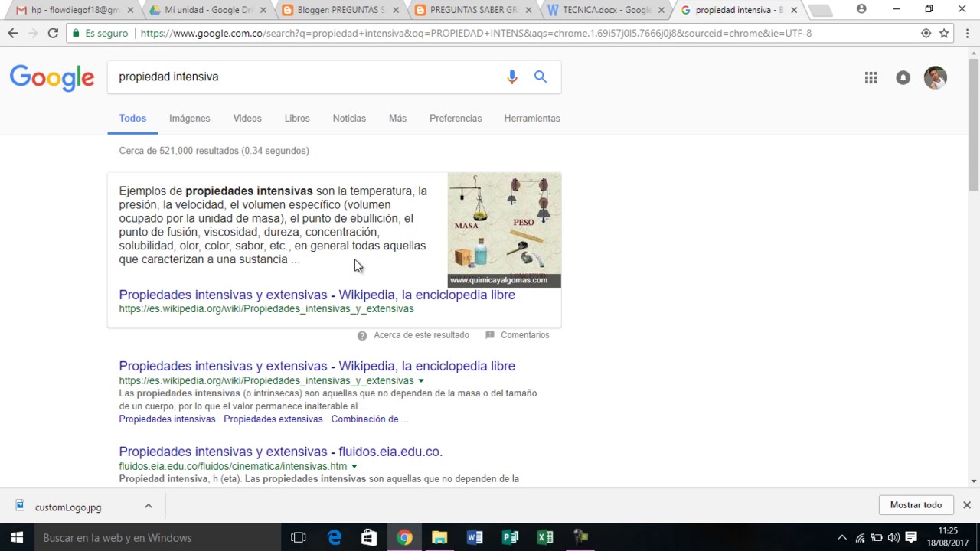Open Google notifications bell
Screen dimensions: 980x551
[903, 77]
